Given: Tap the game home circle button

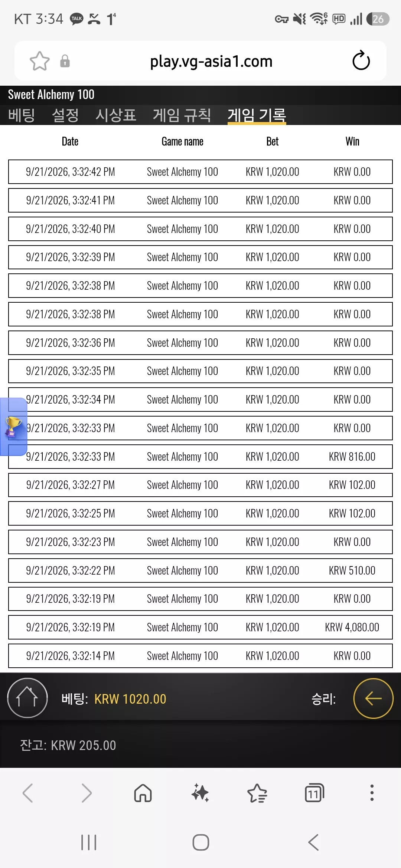Looking at the screenshot, I should pos(27,698).
